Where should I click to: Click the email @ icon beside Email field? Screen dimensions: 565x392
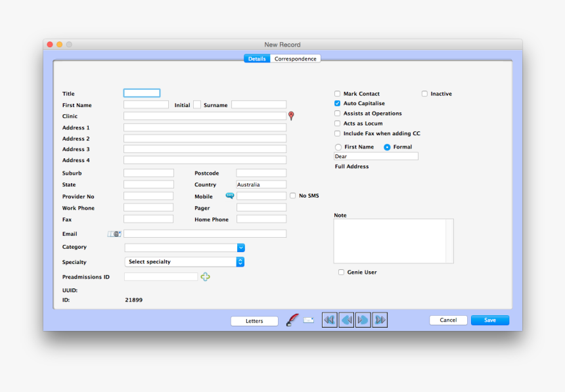point(114,234)
